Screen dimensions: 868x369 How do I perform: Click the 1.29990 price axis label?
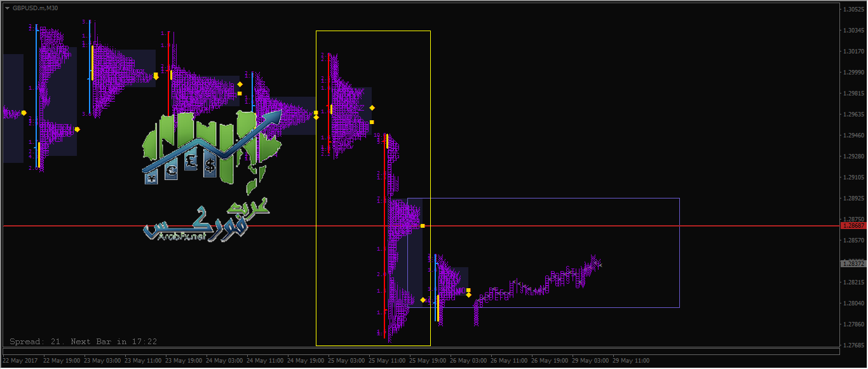[853, 73]
